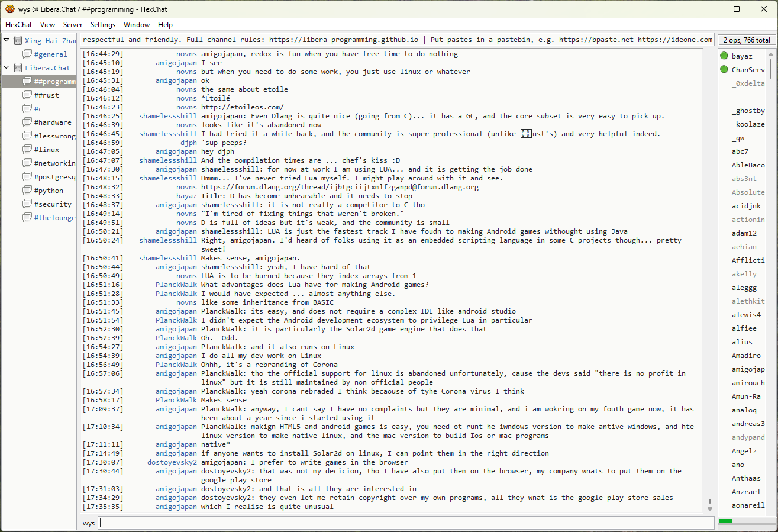Select amigojap in the user list
The width and height of the screenshot is (778, 532).
pyautogui.click(x=748, y=369)
